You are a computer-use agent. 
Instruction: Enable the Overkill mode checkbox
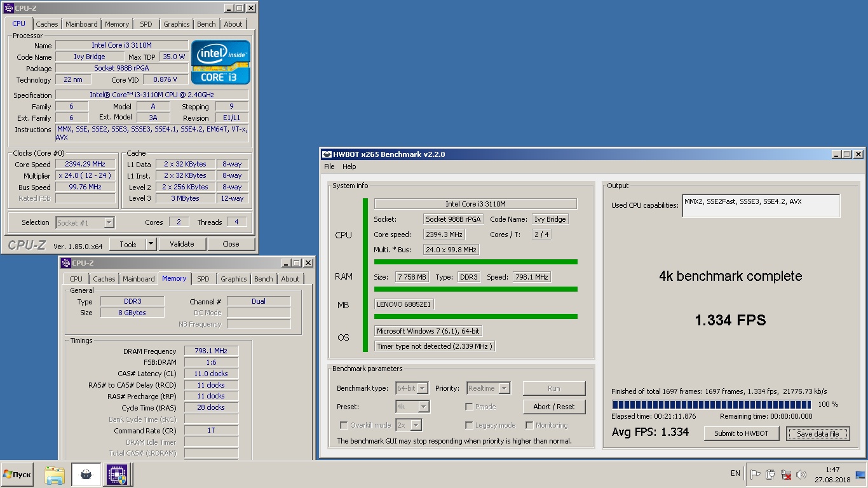pos(344,425)
